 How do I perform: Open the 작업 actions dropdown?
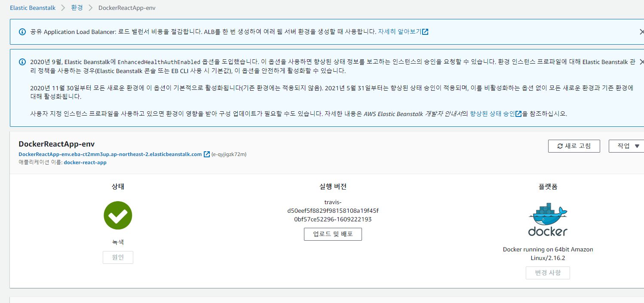[626, 146]
